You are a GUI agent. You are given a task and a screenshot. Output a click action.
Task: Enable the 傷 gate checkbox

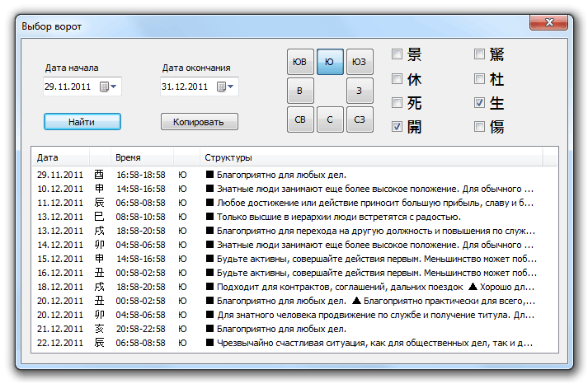479,127
